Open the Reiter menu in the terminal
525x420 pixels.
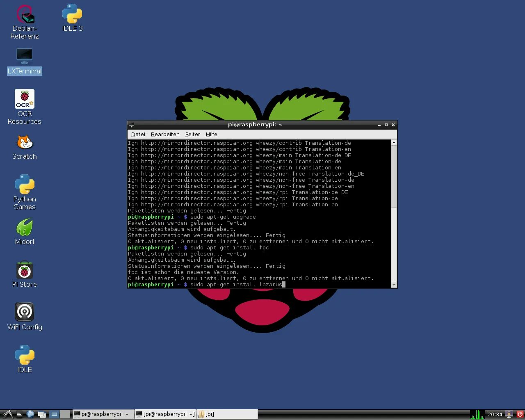pos(193,135)
